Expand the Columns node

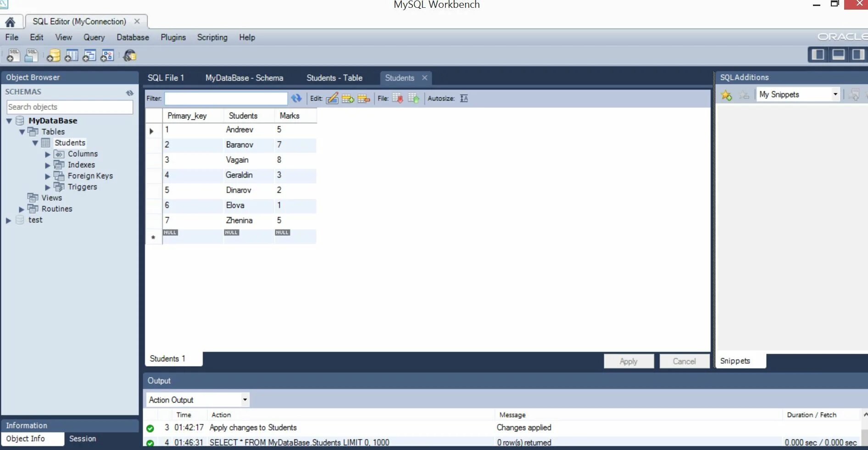pos(48,154)
